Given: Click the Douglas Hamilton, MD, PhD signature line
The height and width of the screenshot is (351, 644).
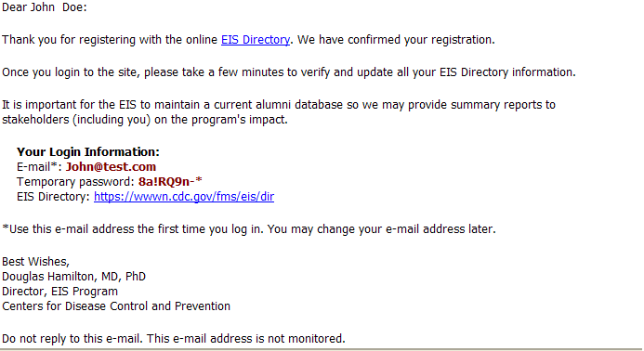Looking at the screenshot, I should [74, 277].
